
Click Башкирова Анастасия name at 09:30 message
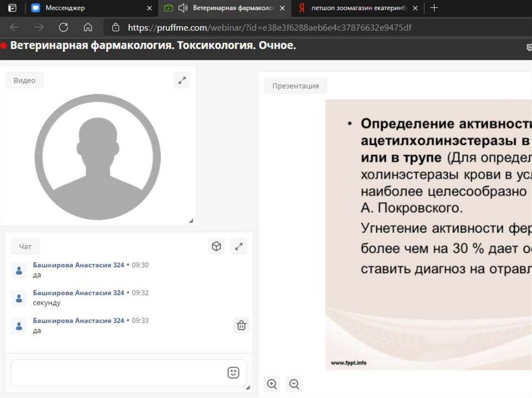click(x=78, y=265)
